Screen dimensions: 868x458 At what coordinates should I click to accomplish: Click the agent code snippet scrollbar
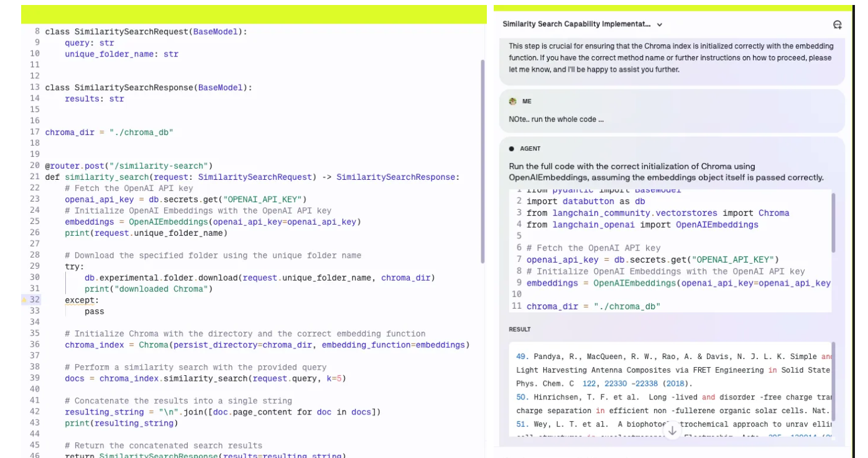[x=833, y=222]
